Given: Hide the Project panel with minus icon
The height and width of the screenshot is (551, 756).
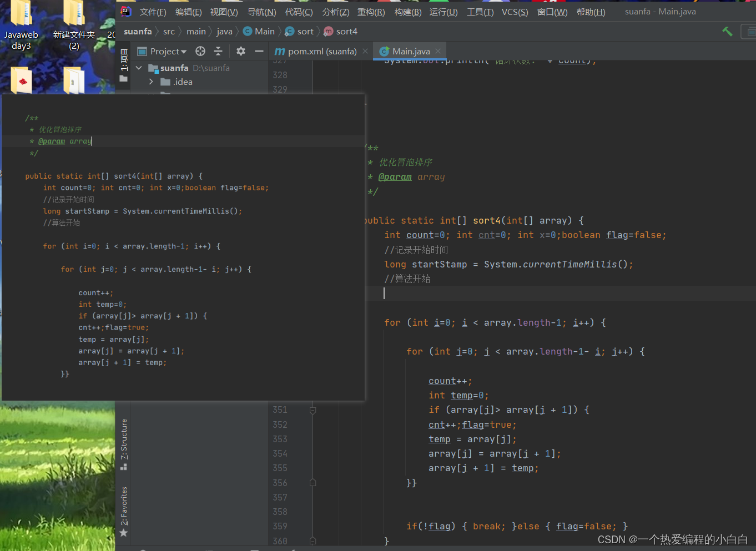Looking at the screenshot, I should point(259,51).
